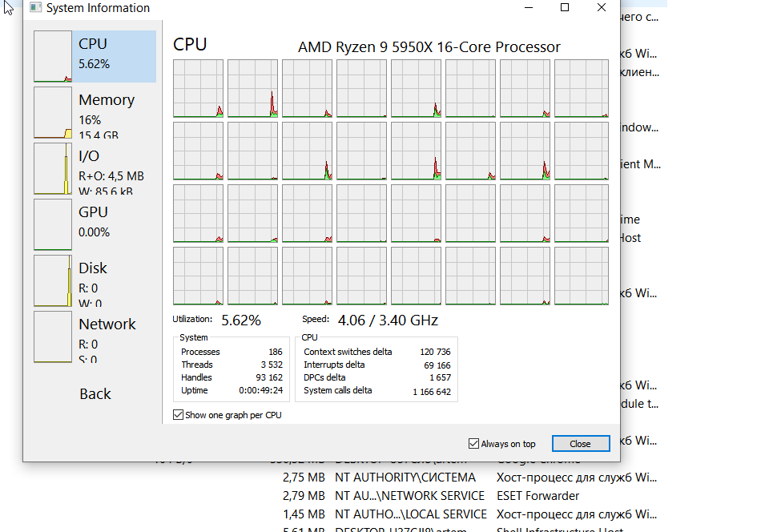
Task: Click the Uptime value '0:00:49:24'
Action: [x=260, y=390]
